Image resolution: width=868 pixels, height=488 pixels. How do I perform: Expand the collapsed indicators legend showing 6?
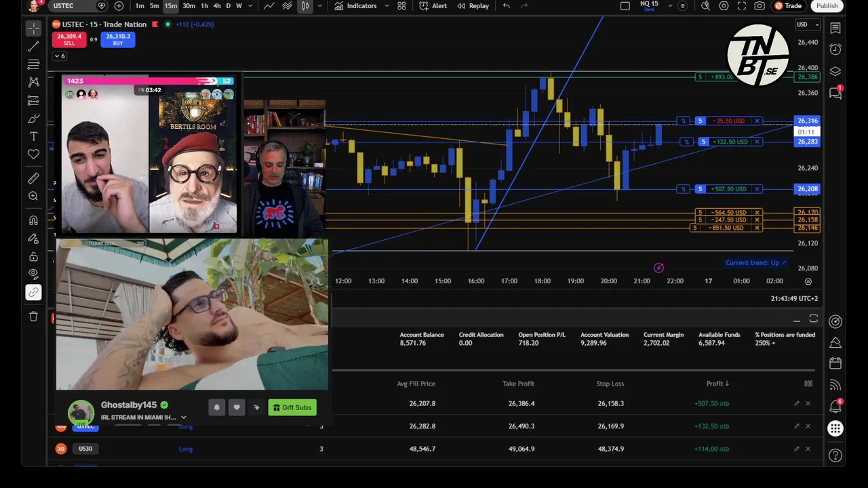pyautogui.click(x=59, y=56)
